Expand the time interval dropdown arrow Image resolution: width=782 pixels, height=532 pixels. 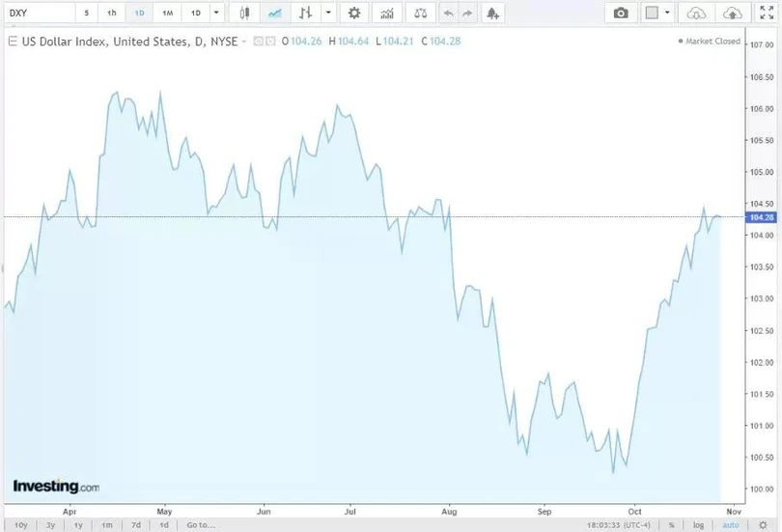click(216, 13)
